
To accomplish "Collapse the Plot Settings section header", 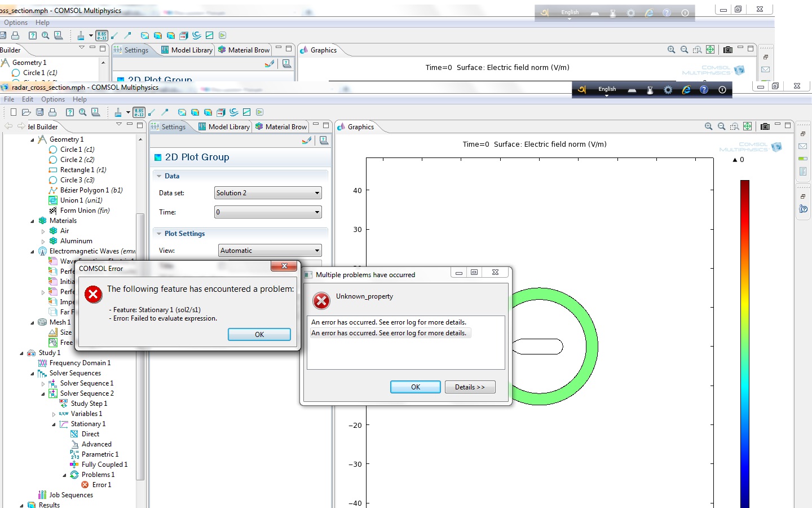I will 240,234.
